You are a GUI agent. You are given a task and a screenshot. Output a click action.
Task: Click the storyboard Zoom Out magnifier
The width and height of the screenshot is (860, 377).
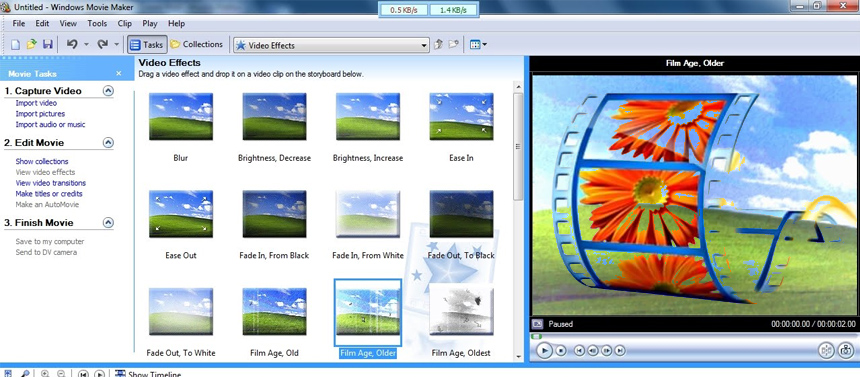coord(61,374)
